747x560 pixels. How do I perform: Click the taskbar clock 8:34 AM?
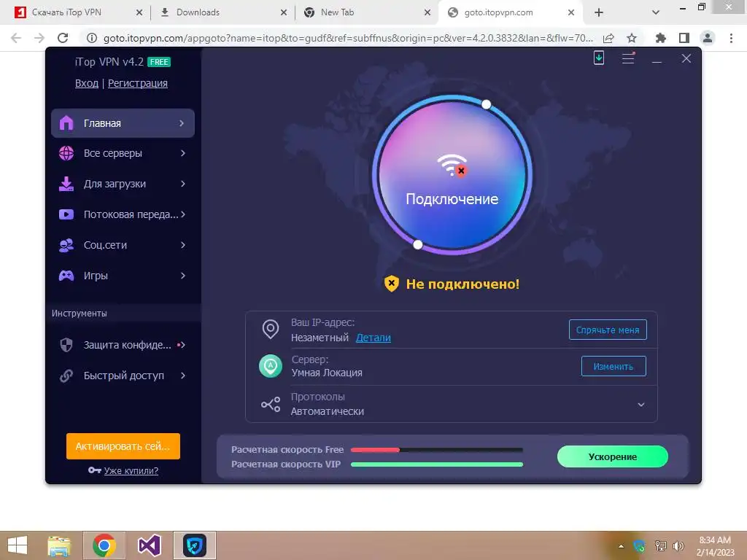click(x=715, y=540)
